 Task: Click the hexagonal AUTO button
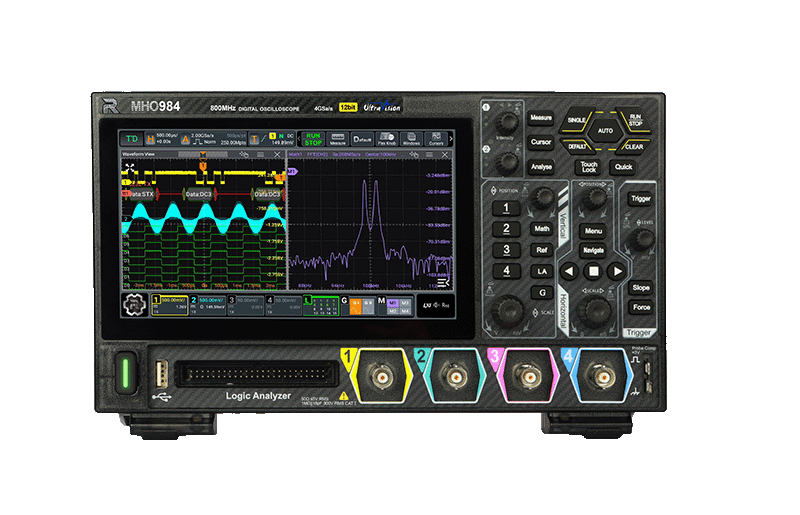pyautogui.click(x=606, y=131)
